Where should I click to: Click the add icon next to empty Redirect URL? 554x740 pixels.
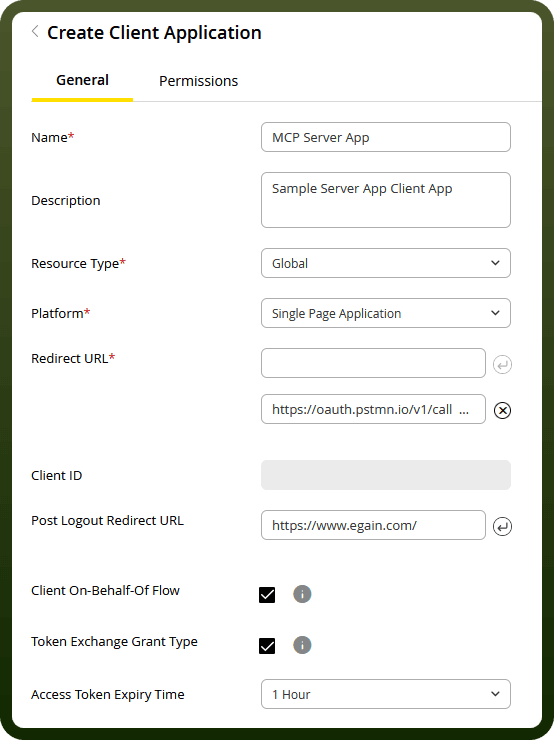[502, 364]
